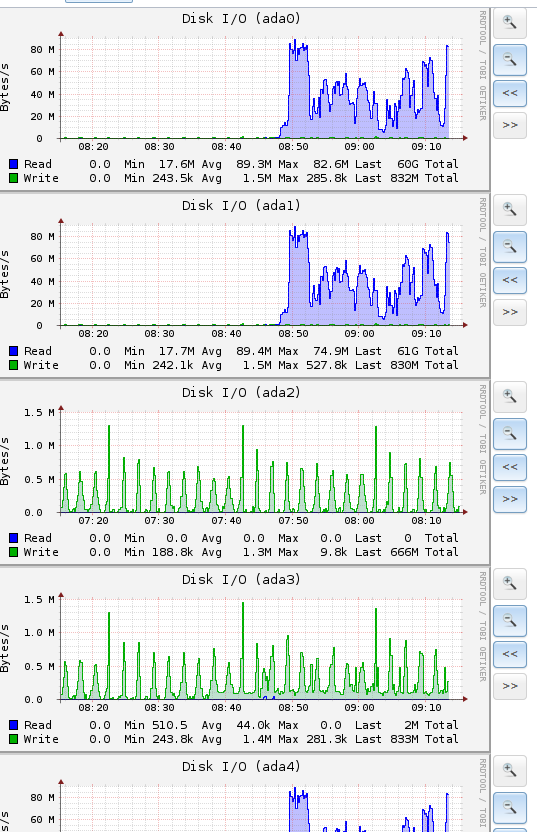Zoom in on the ada1 disk graph

[510, 210]
